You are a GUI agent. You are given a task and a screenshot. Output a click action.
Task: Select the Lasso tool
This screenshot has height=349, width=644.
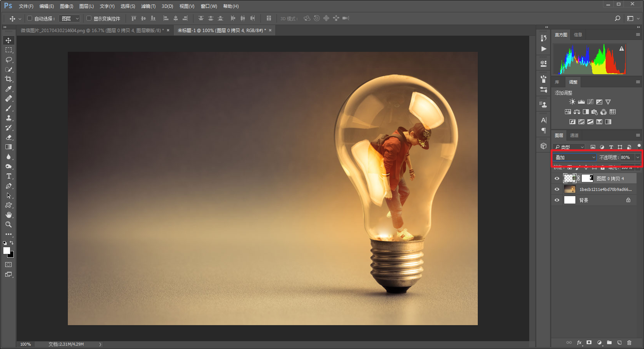9,60
